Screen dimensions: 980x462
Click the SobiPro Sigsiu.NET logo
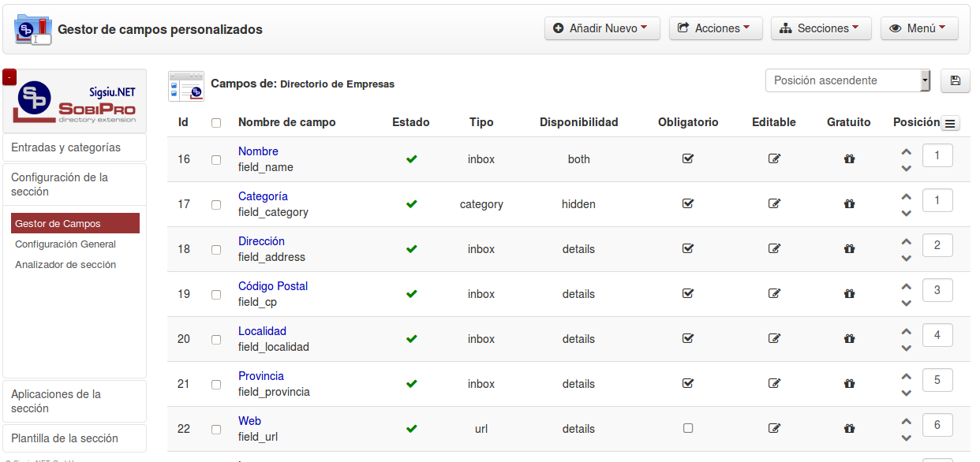75,101
